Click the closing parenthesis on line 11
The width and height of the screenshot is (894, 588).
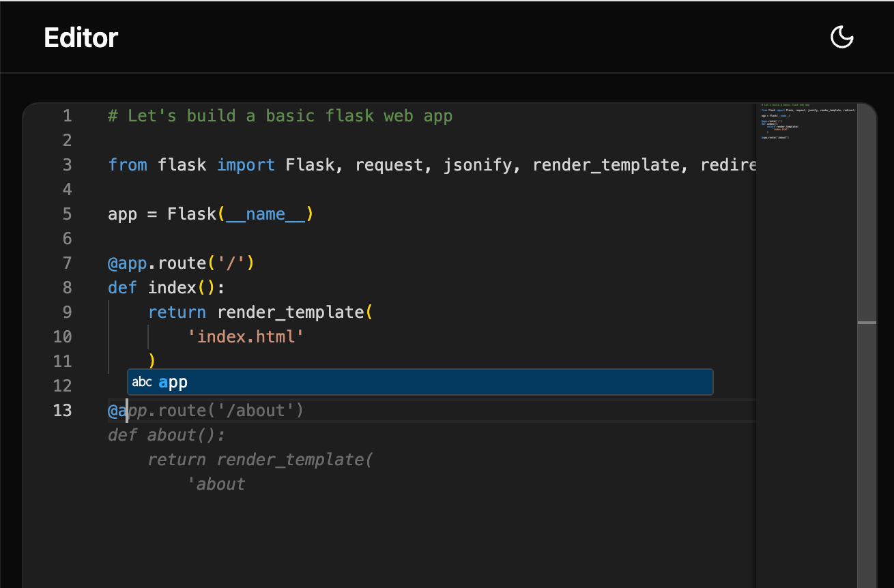(x=152, y=362)
